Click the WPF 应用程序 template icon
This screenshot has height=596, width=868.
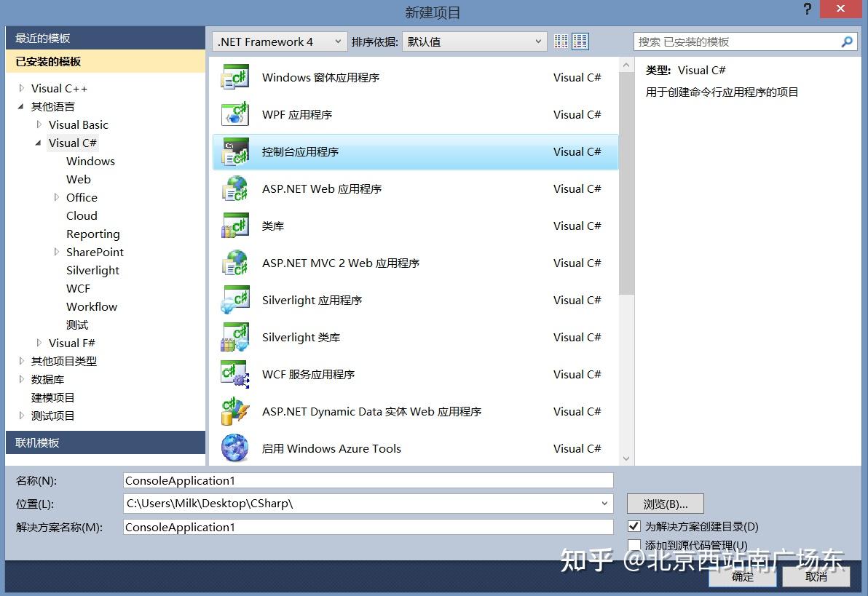click(x=234, y=114)
